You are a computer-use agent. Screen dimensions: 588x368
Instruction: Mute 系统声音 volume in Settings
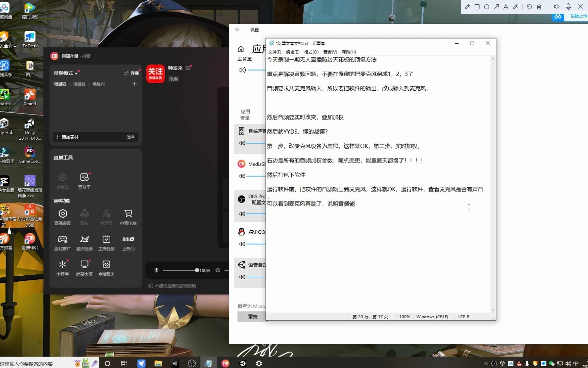tap(242, 143)
